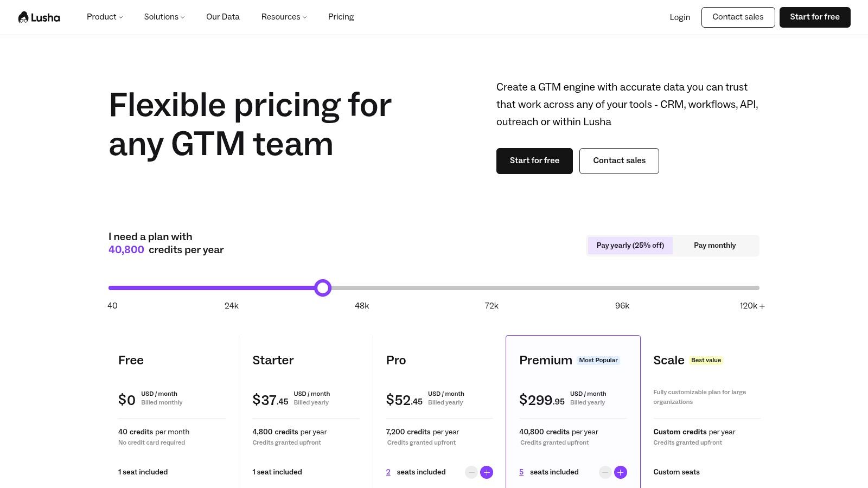Add a seat to the Pro plan
This screenshot has height=488, width=868.
[487, 472]
